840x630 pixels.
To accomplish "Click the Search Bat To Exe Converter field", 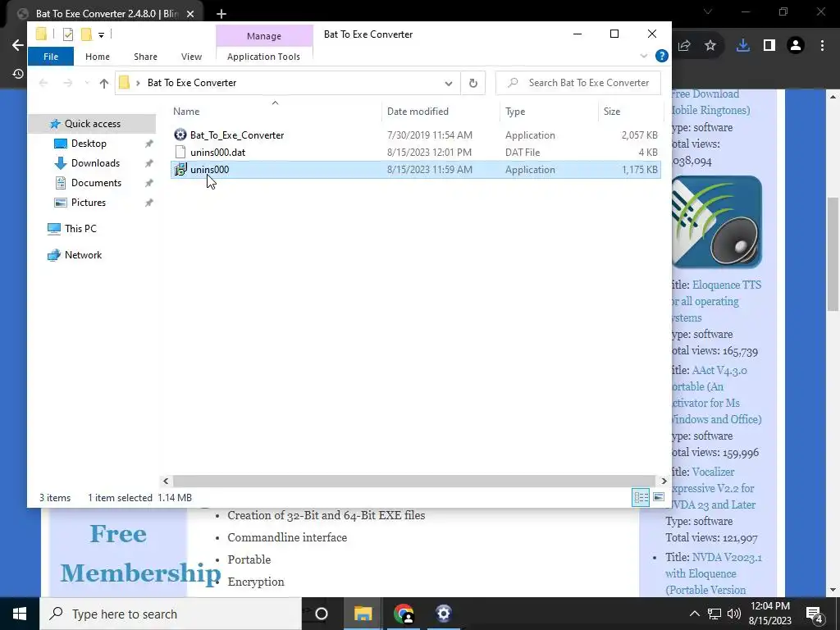I will [578, 83].
